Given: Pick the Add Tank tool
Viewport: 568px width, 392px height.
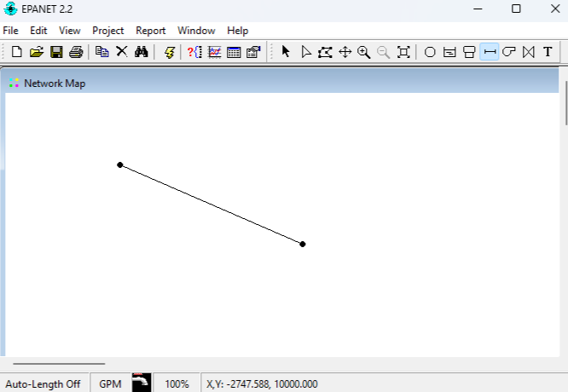Looking at the screenshot, I should coord(469,52).
